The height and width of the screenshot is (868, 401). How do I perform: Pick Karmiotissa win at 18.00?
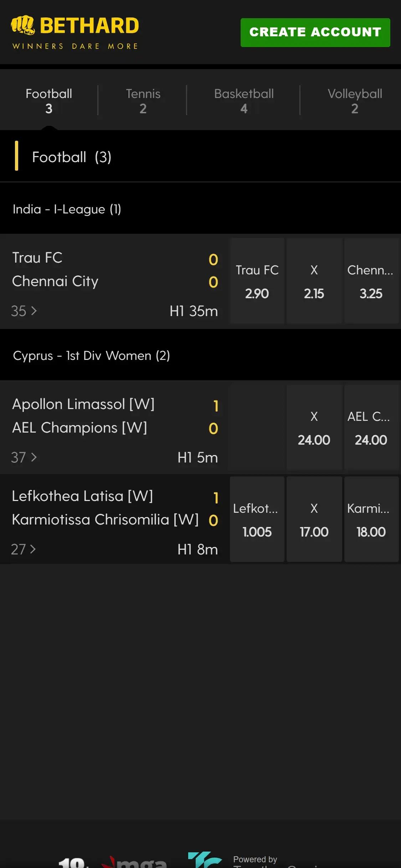[x=371, y=520]
